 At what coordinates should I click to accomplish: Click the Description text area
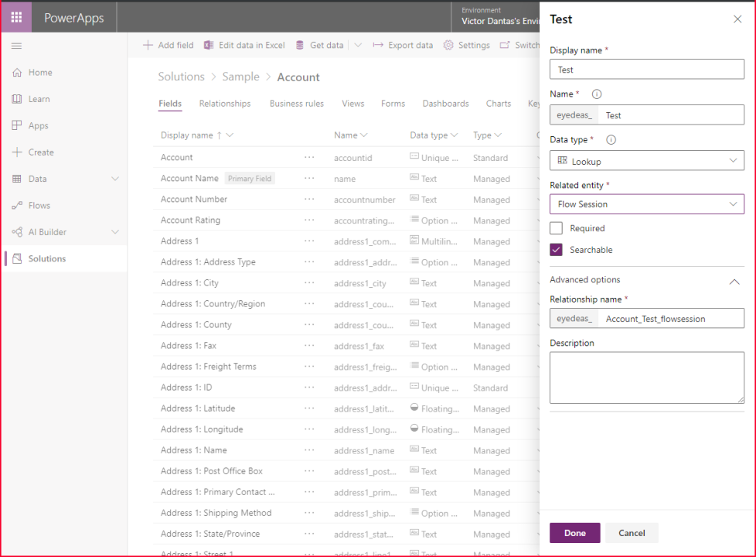[646, 378]
